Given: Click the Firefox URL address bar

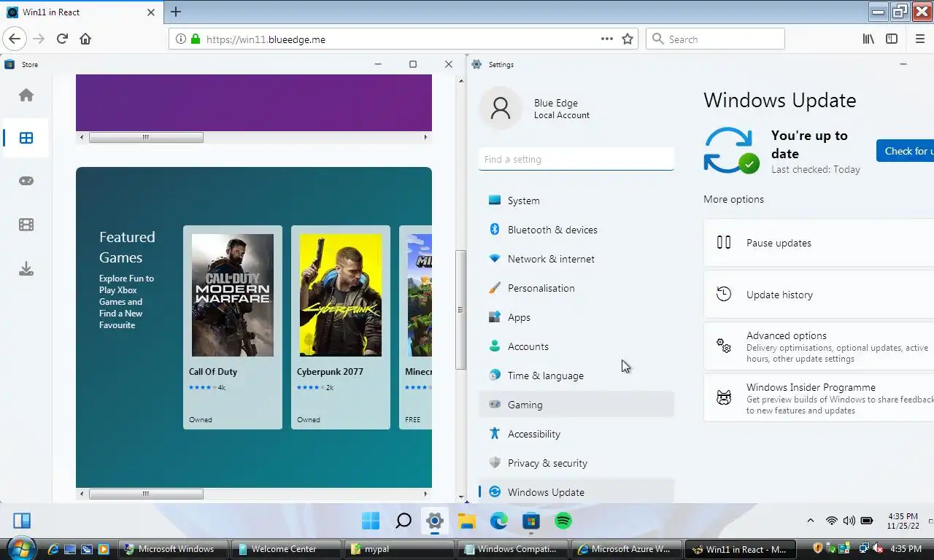Looking at the screenshot, I should [x=404, y=39].
